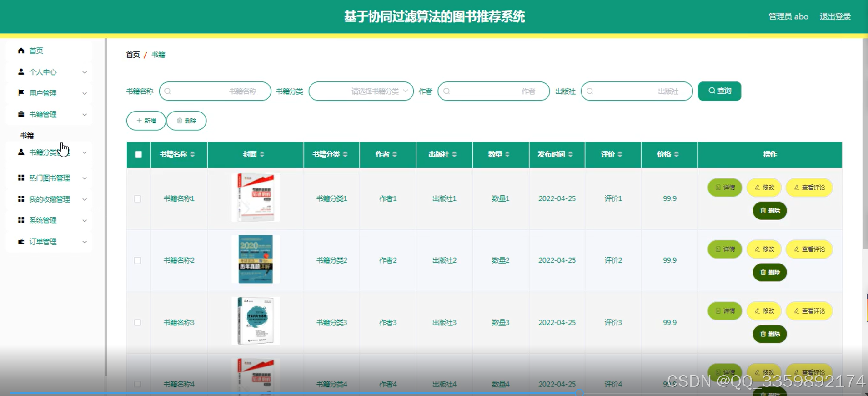Click the search icon in the 出版社 field
The height and width of the screenshot is (396, 868).
(590, 91)
